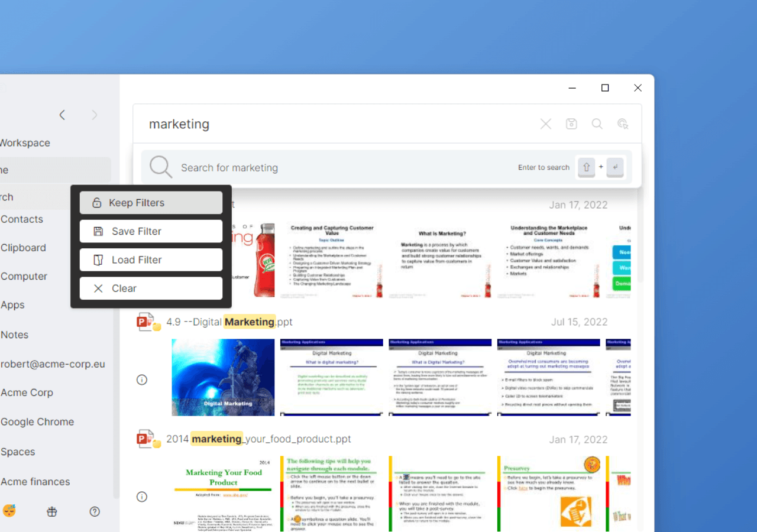
Task: Show info for 4.9 --Digital Marketing.ppt
Action: (142, 380)
